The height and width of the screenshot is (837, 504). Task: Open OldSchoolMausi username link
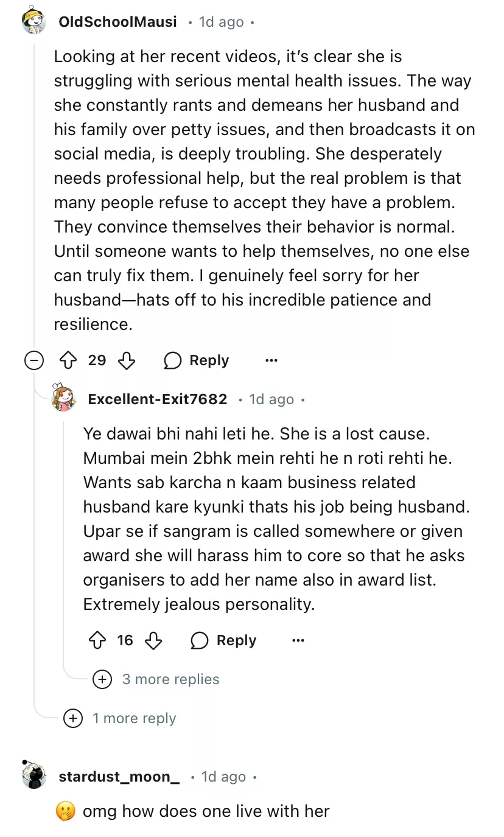pyautogui.click(x=117, y=22)
